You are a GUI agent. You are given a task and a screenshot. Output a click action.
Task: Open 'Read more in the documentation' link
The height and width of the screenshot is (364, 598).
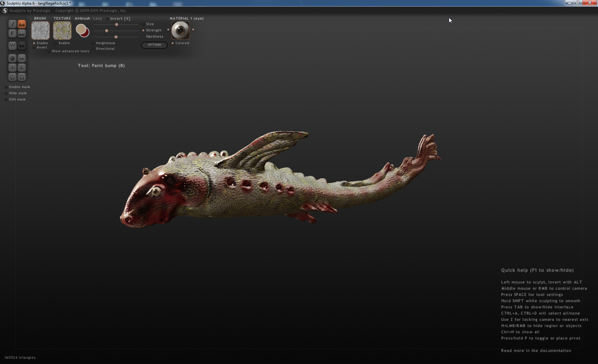click(x=536, y=351)
